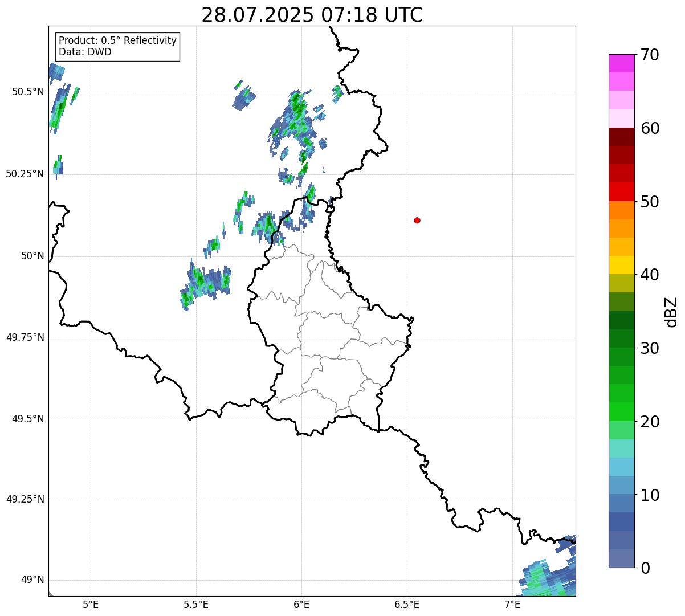
Task: Click the '7°E' longitude label
Action: (x=512, y=605)
